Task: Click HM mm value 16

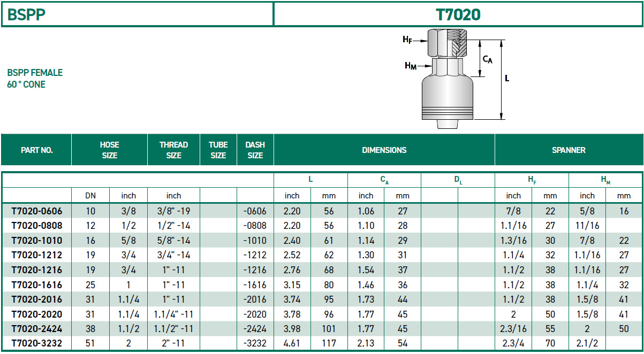Action: 624,211
